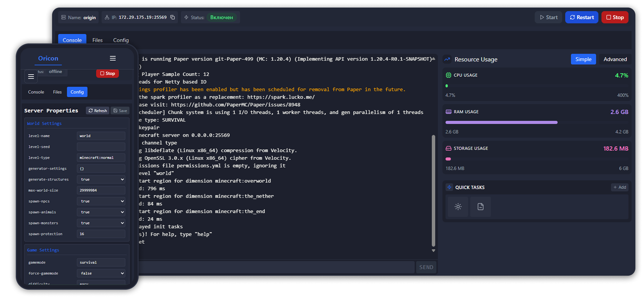
Task: Switch resource usage to Simple view
Action: [583, 59]
